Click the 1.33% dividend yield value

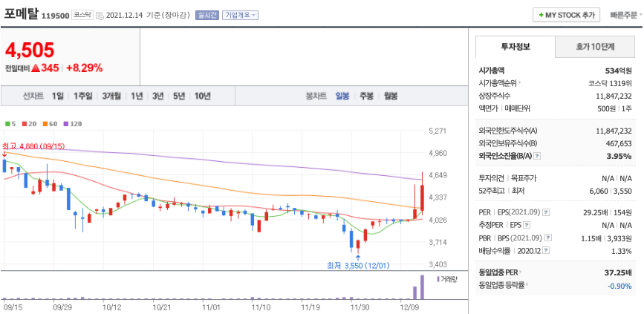click(622, 251)
